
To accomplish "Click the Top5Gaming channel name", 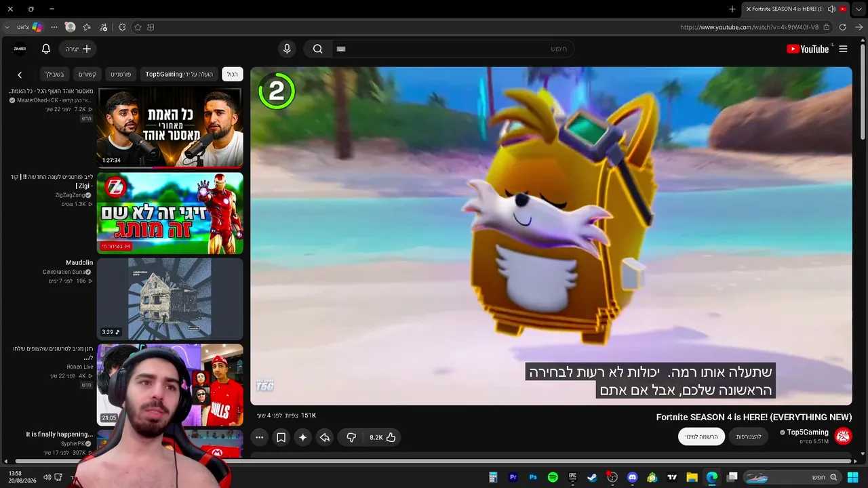I will tap(808, 432).
